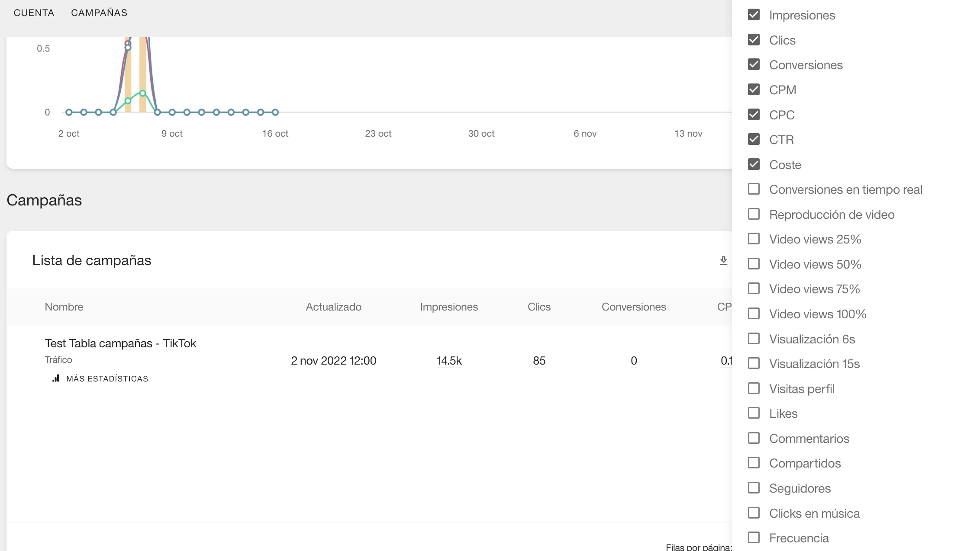
Task: Open the Cuenta tab
Action: click(x=34, y=13)
